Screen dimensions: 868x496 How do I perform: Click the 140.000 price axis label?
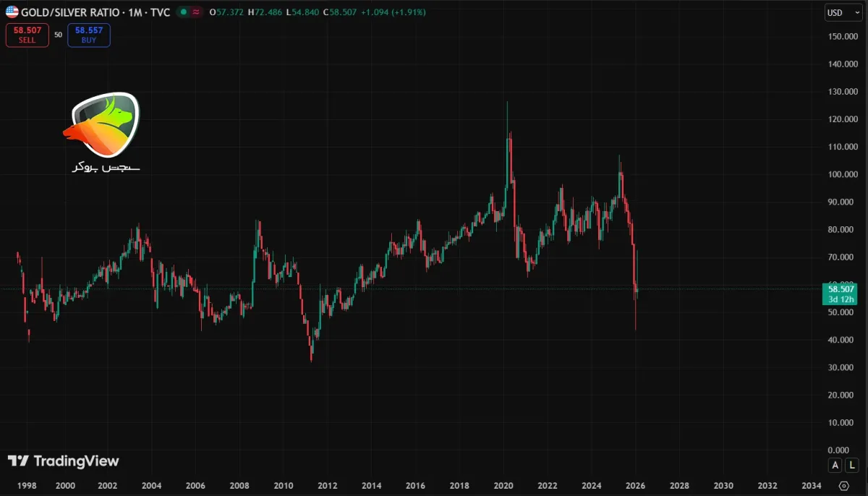[843, 64]
